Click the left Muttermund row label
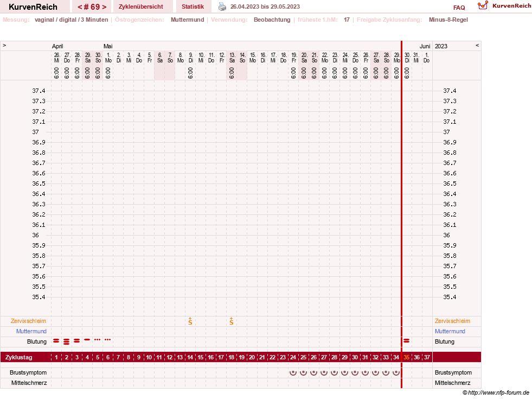 pos(31,331)
